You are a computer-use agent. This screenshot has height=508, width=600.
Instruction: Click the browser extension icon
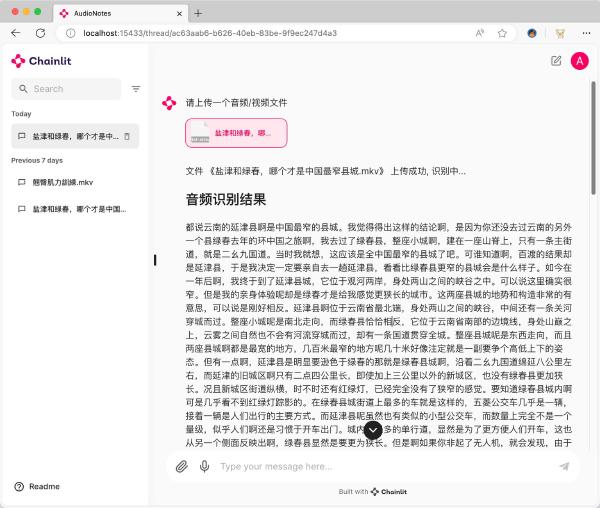(560, 33)
